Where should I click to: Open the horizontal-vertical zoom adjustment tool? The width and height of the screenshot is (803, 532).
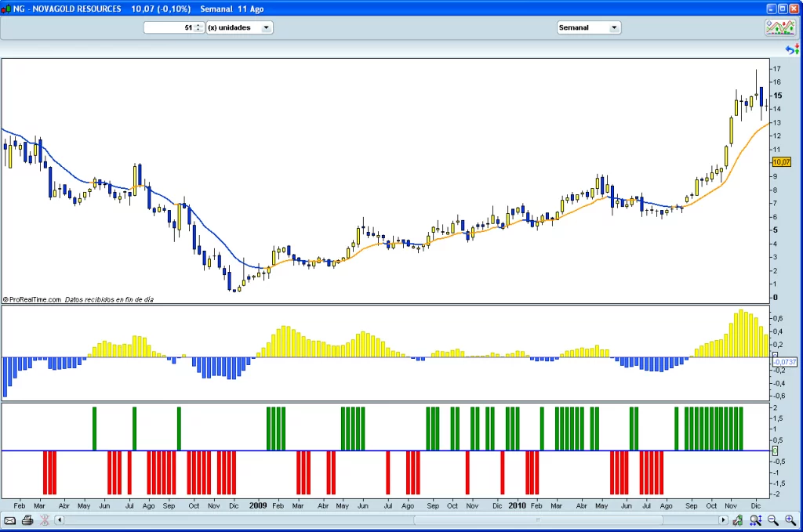coord(755,519)
